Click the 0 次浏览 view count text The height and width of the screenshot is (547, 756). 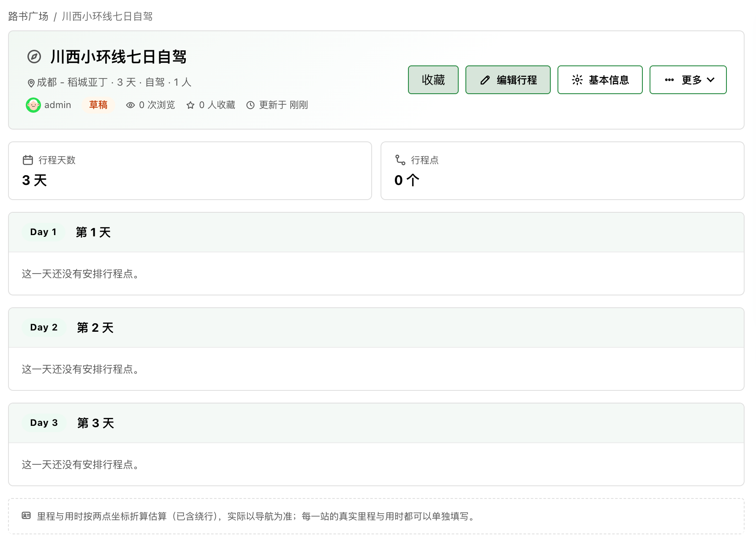157,105
